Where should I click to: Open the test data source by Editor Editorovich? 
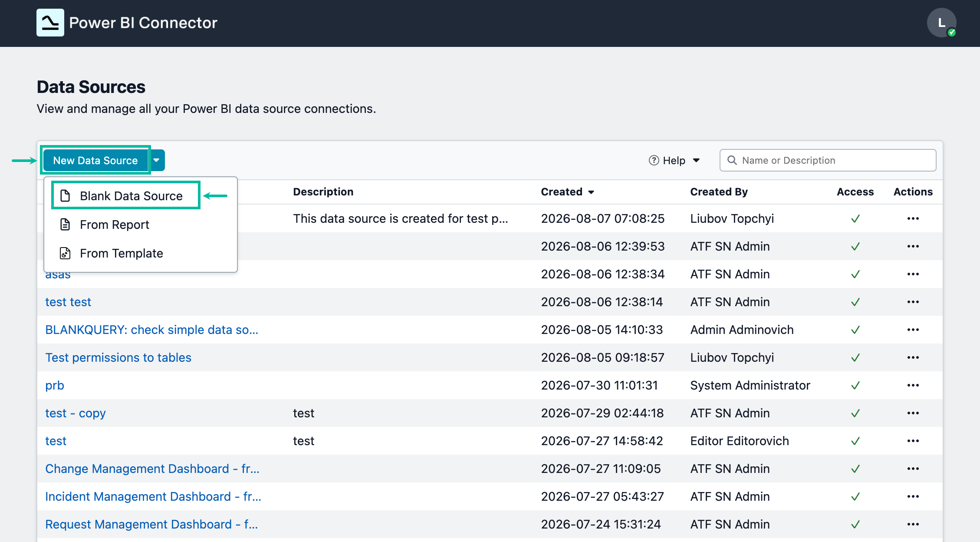click(56, 441)
